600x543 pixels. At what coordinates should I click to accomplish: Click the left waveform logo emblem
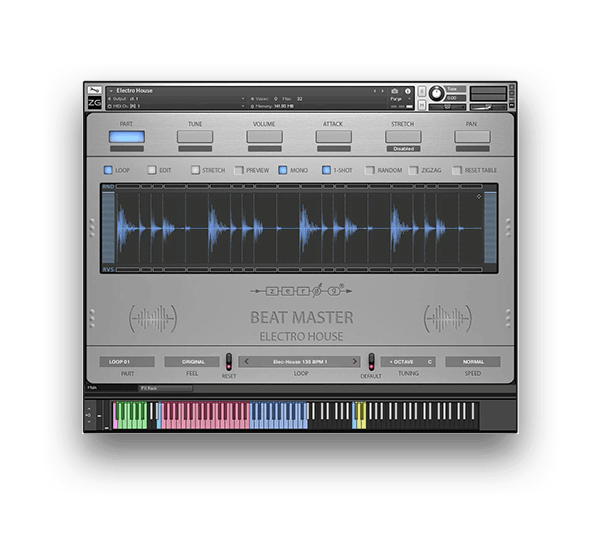click(x=155, y=319)
